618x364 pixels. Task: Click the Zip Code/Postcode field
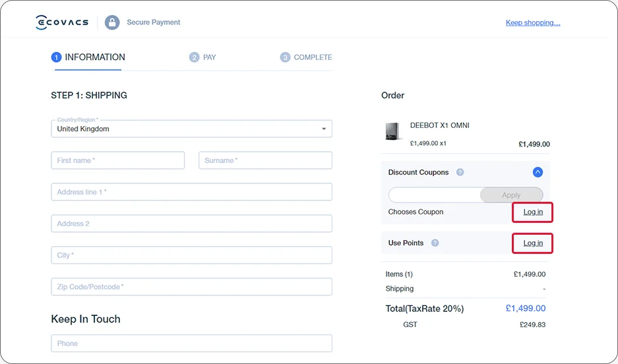pyautogui.click(x=191, y=287)
